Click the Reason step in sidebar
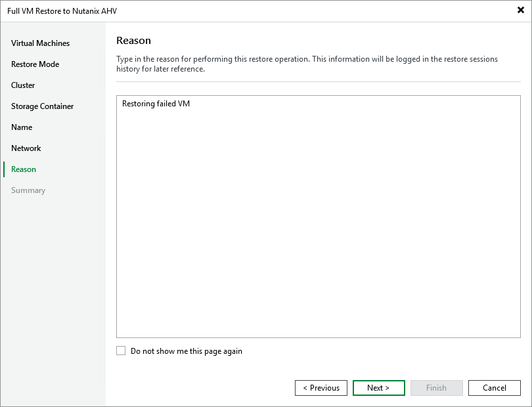532x407 pixels. tap(23, 169)
